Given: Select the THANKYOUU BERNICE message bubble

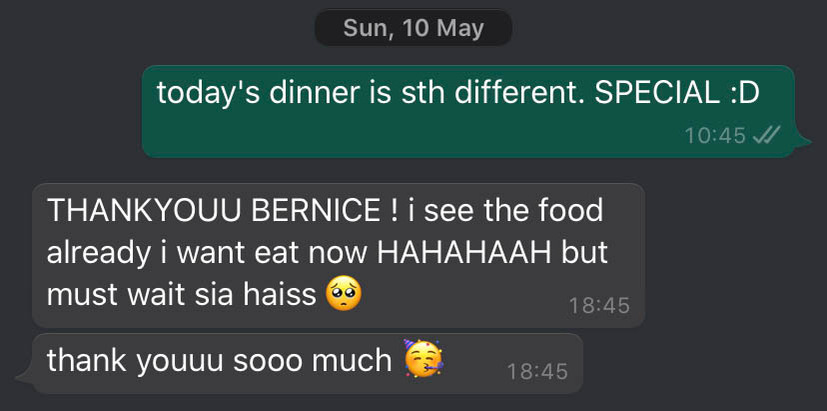Looking at the screenshot, I should tap(339, 255).
